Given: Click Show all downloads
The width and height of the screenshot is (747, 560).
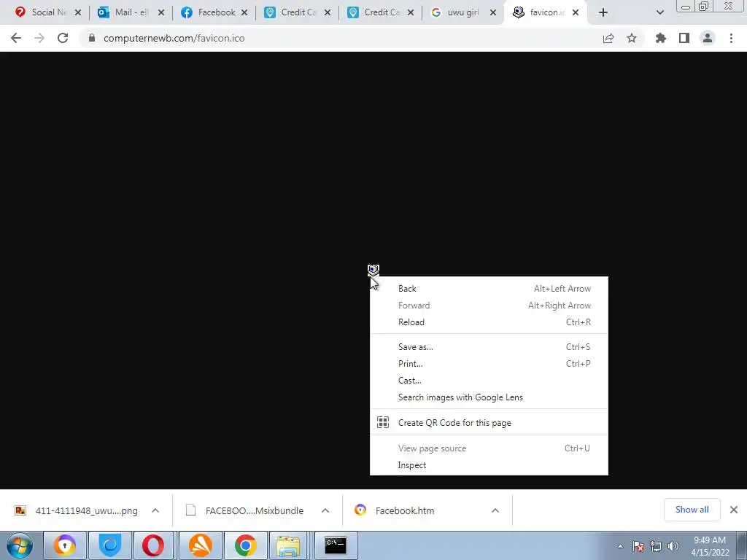Looking at the screenshot, I should coord(692,510).
